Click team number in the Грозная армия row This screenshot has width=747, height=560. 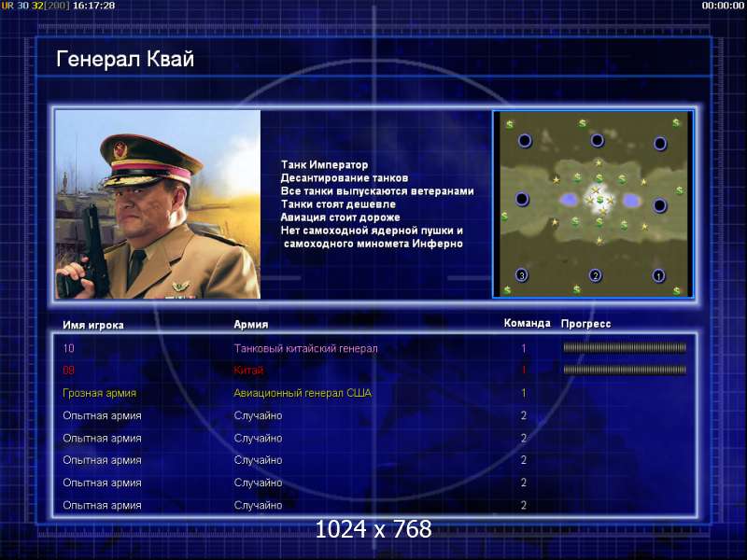point(524,393)
